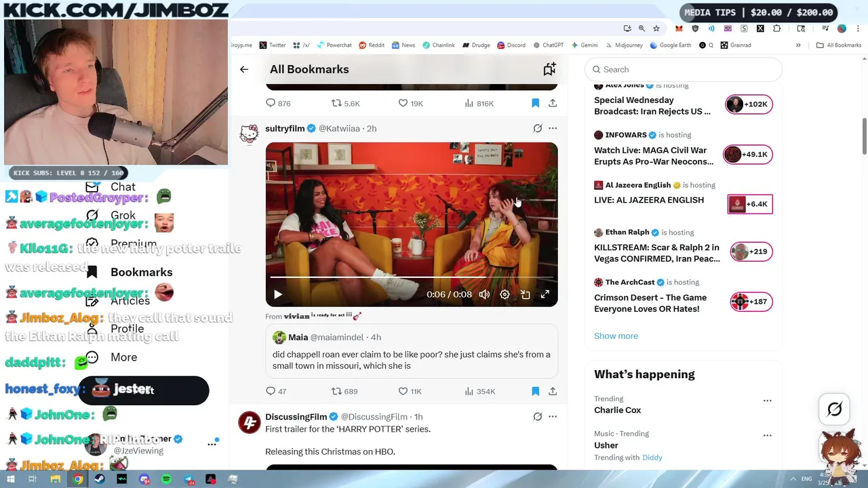Viewport: 868px width, 488px height.
Task: Open replies on the post with 876 comments
Action: pyautogui.click(x=278, y=103)
